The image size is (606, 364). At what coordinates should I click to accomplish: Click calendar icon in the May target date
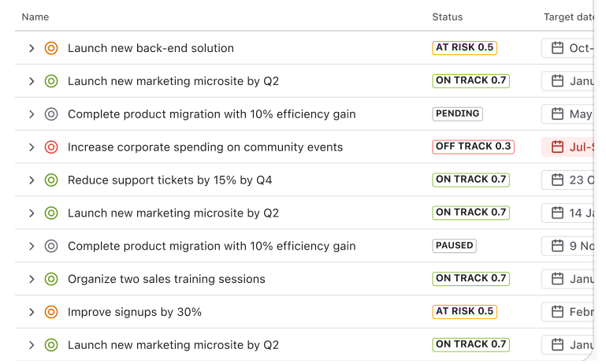coord(558,114)
